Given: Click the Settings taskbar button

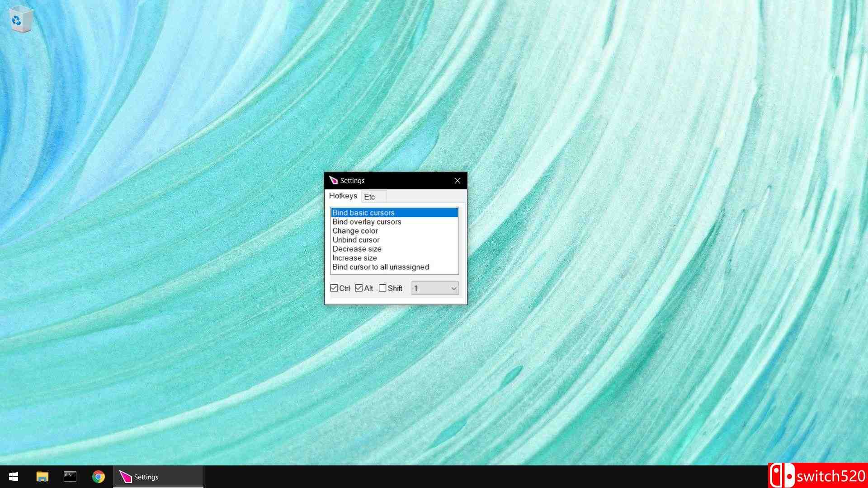Looking at the screenshot, I should pyautogui.click(x=158, y=477).
